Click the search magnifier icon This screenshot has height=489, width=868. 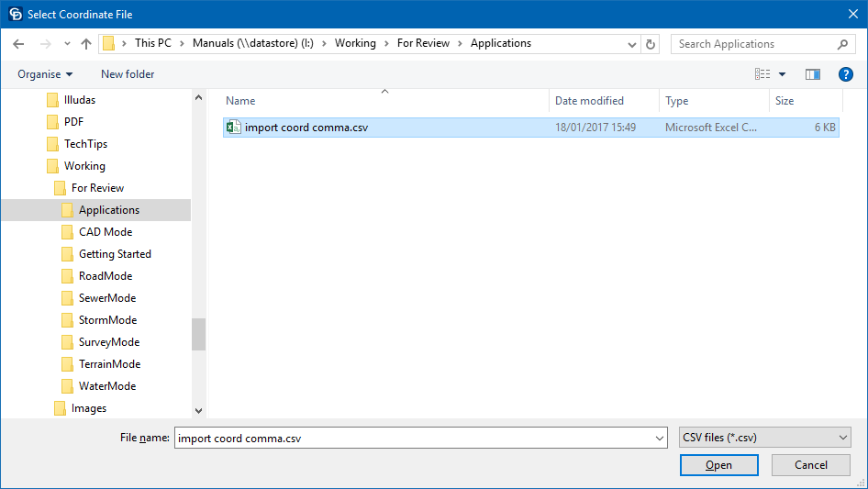842,44
